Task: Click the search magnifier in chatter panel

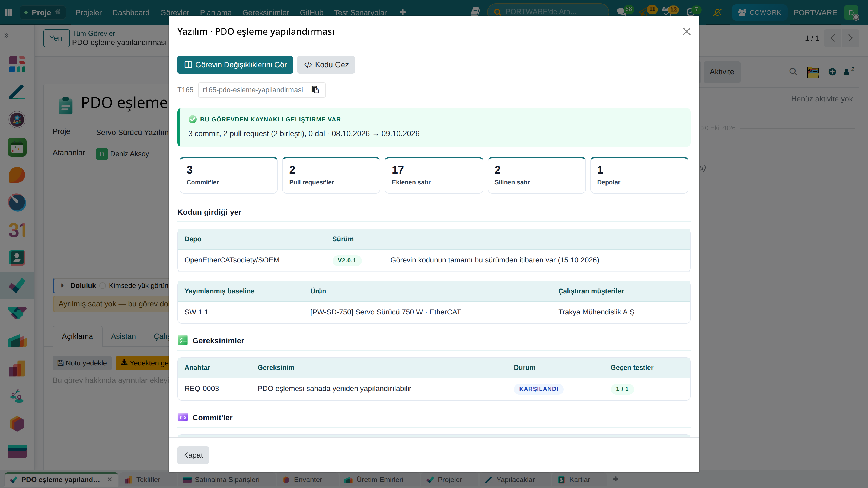Action: (793, 72)
